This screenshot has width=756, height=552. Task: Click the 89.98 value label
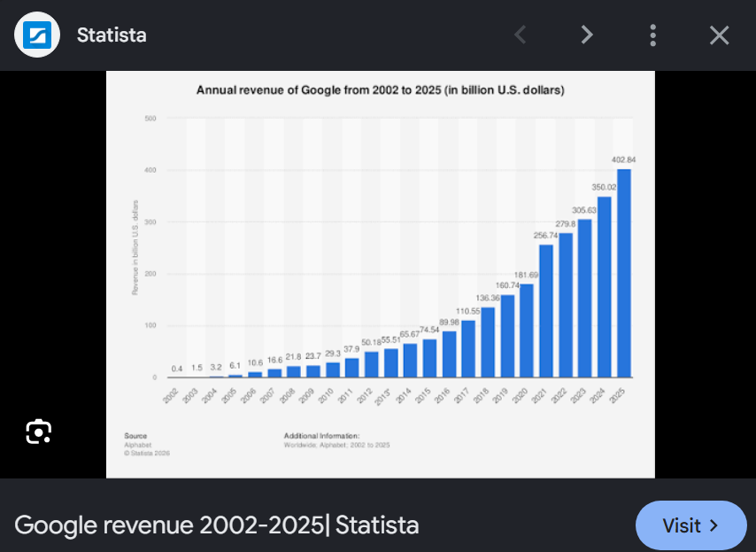point(449,323)
